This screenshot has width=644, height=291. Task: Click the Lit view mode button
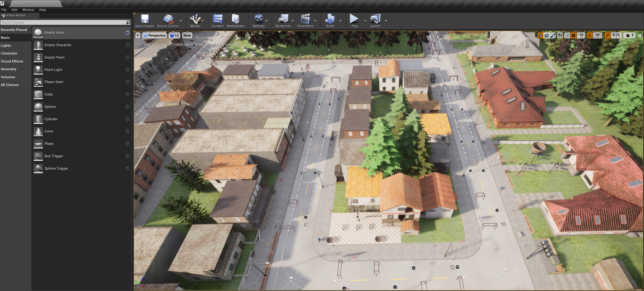tap(175, 35)
